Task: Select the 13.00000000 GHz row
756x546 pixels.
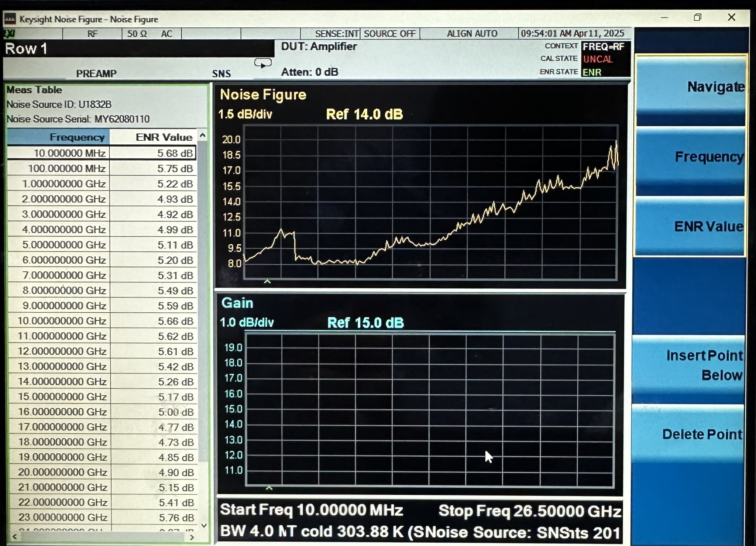Action: click(102, 366)
